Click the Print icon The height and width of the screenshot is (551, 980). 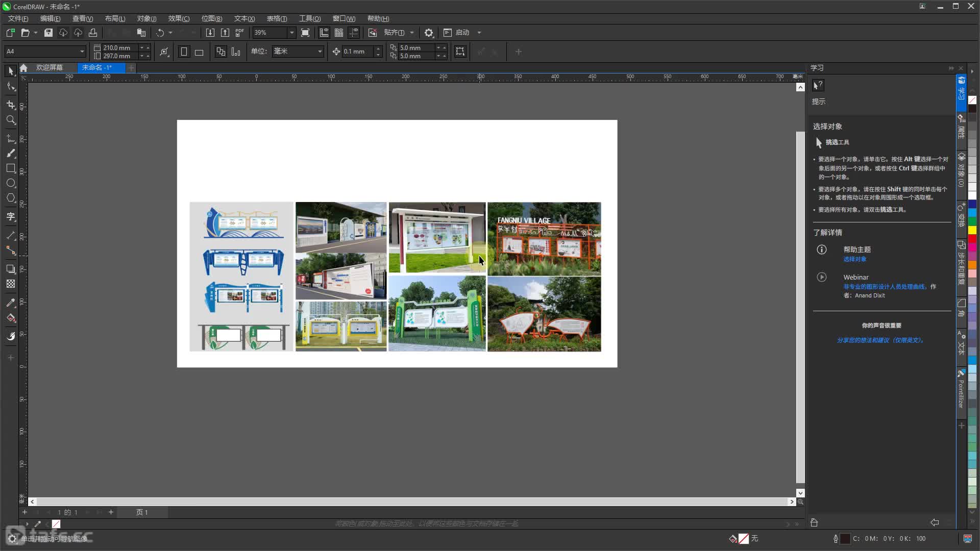(x=93, y=33)
